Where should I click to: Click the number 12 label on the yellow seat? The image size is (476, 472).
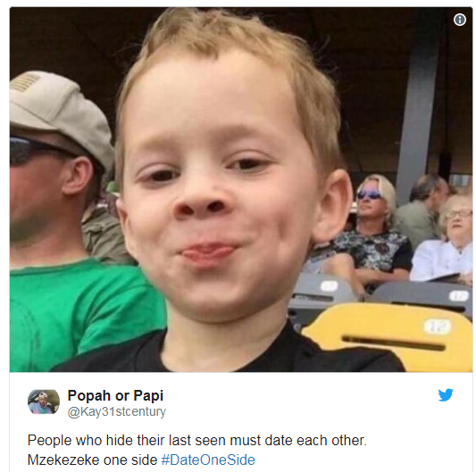(438, 327)
